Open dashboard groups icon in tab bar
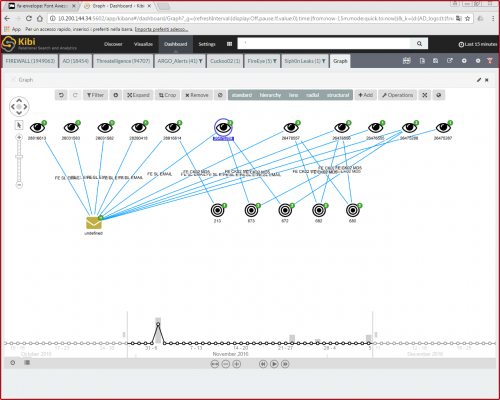The width and height of the screenshot is (500, 400). pyautogui.click(x=407, y=61)
